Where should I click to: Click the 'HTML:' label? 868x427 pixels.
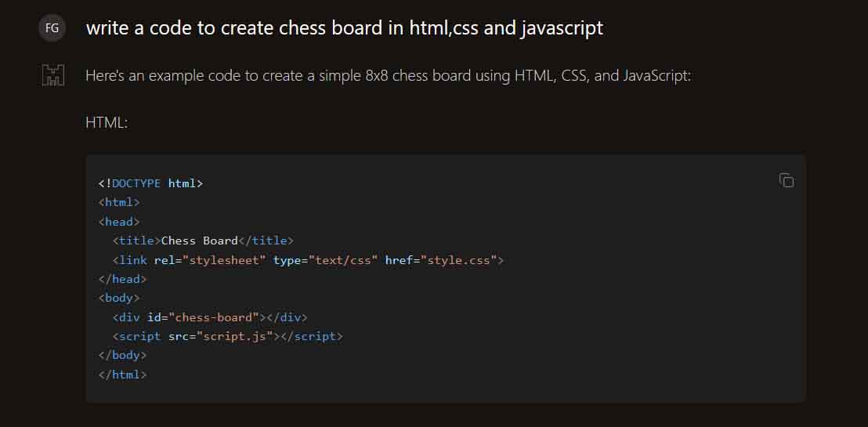pos(107,122)
